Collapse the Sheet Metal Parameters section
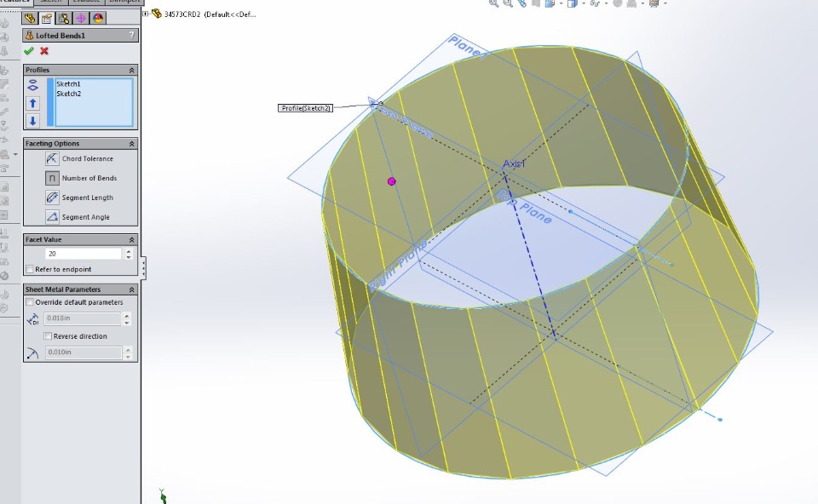Image resolution: width=818 pixels, height=504 pixels. point(131,289)
